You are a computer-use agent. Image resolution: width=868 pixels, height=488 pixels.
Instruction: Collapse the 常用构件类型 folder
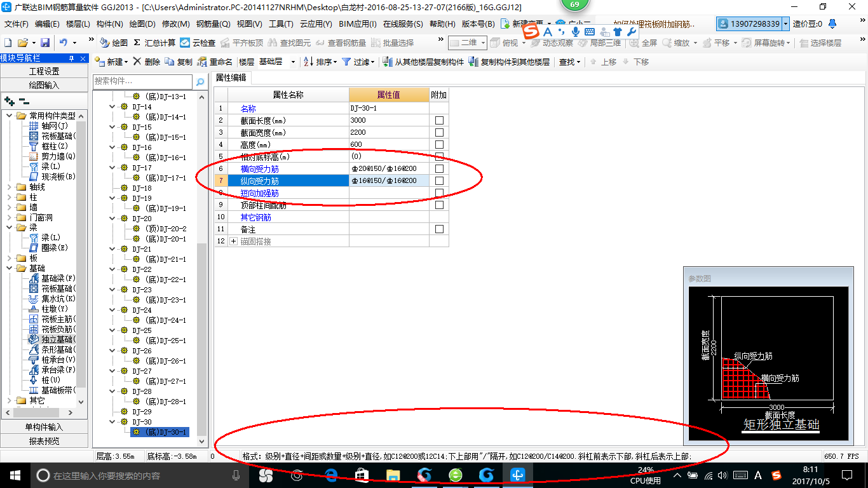tap(10, 116)
